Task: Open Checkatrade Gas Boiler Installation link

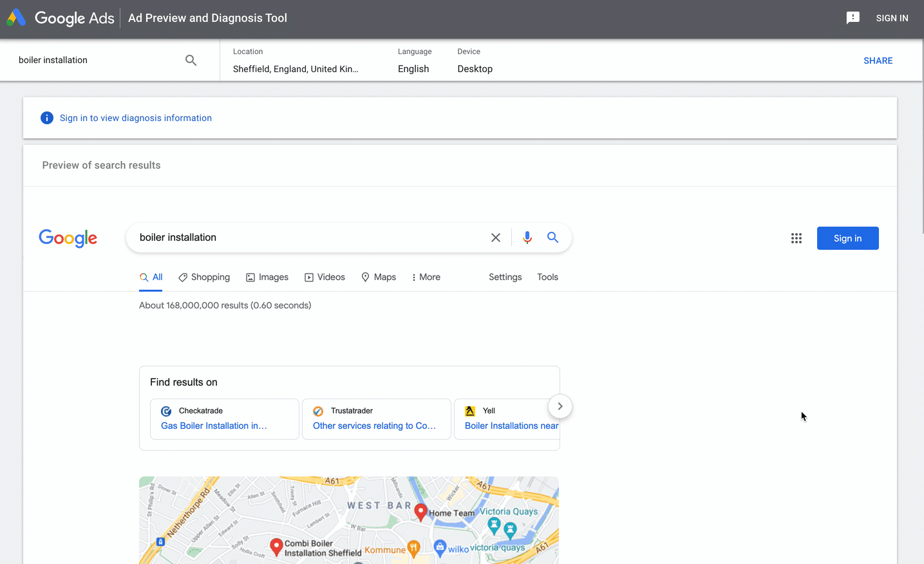Action: pos(214,426)
